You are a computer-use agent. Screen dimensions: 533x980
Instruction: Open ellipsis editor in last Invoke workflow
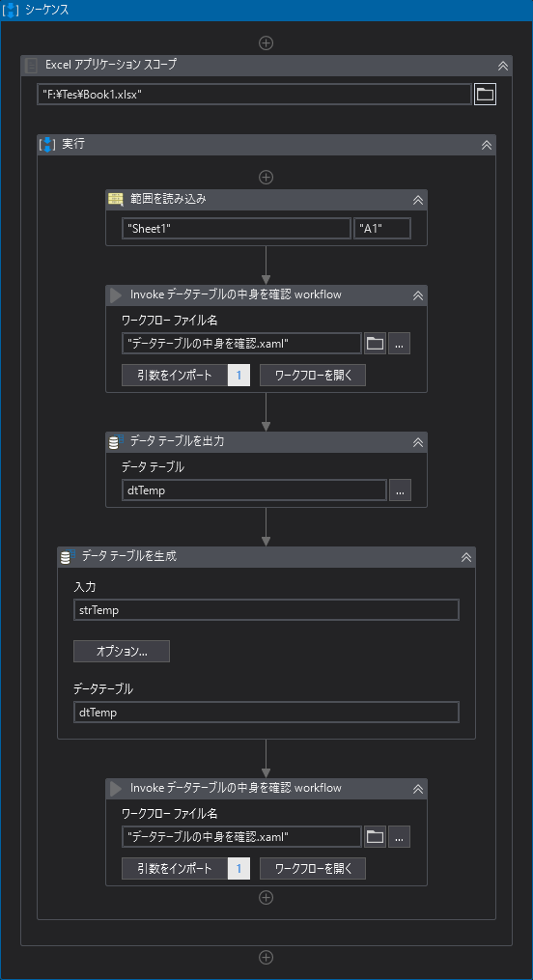tap(400, 837)
